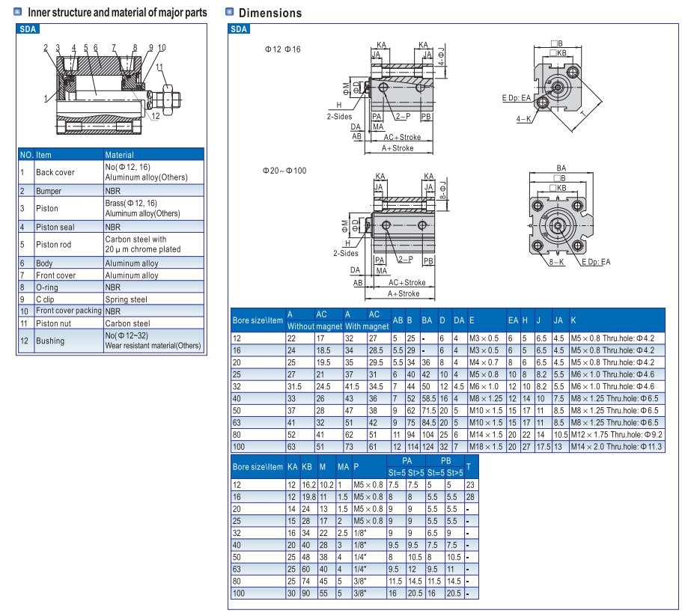This screenshot has width=682, height=616.
Task: Click the Φ20~Φ100 side-view drawing
Action: pos(391,237)
